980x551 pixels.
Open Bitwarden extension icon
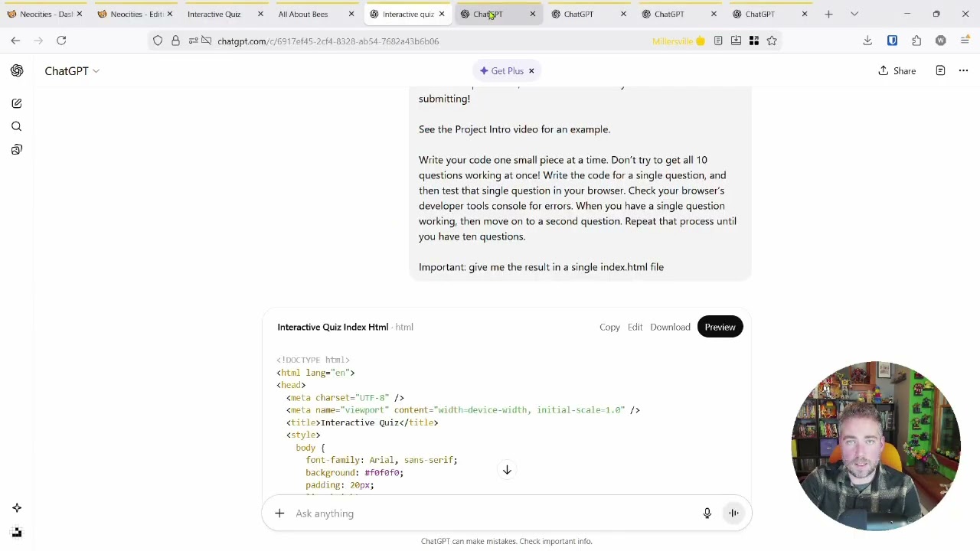tap(892, 41)
